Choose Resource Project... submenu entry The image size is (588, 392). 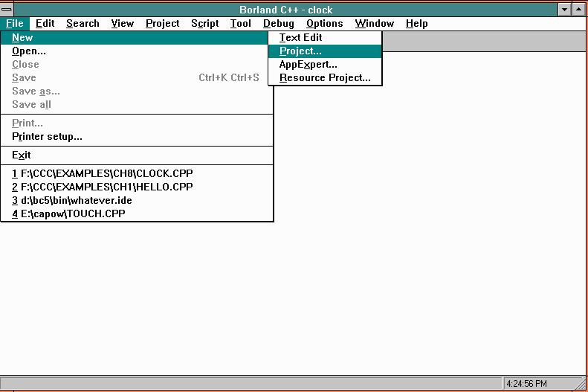325,77
